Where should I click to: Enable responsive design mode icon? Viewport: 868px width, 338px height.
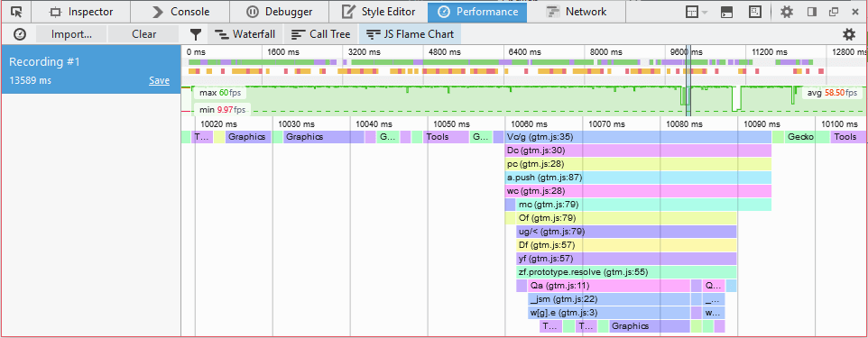[x=754, y=12]
